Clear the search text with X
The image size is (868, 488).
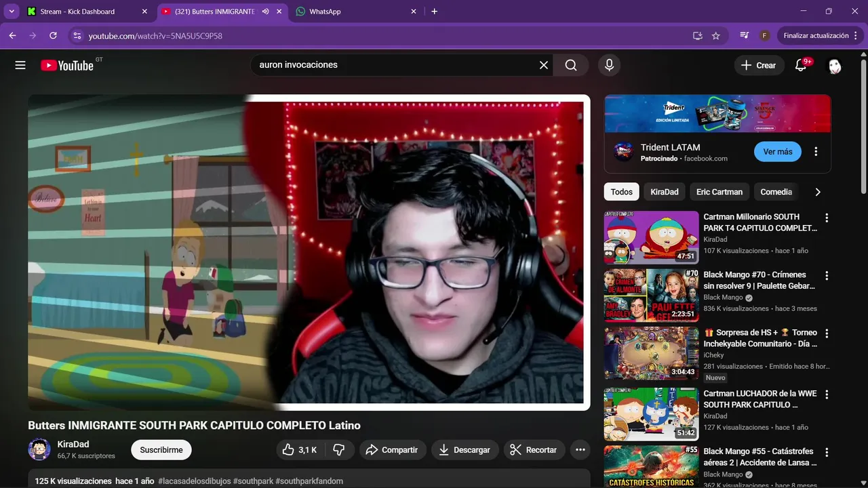point(544,65)
